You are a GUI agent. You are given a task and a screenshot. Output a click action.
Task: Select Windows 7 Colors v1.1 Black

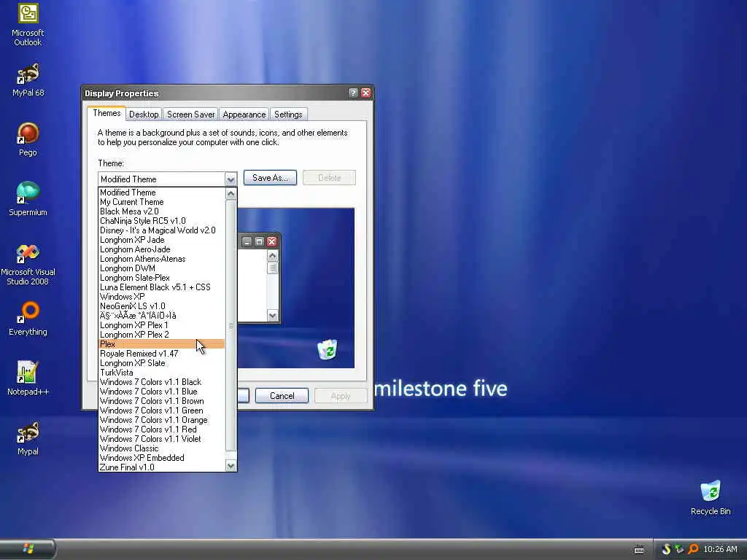(x=161, y=382)
